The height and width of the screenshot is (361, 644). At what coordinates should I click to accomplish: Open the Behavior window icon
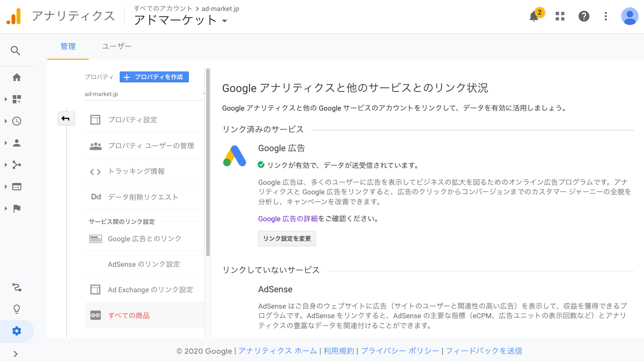click(17, 187)
